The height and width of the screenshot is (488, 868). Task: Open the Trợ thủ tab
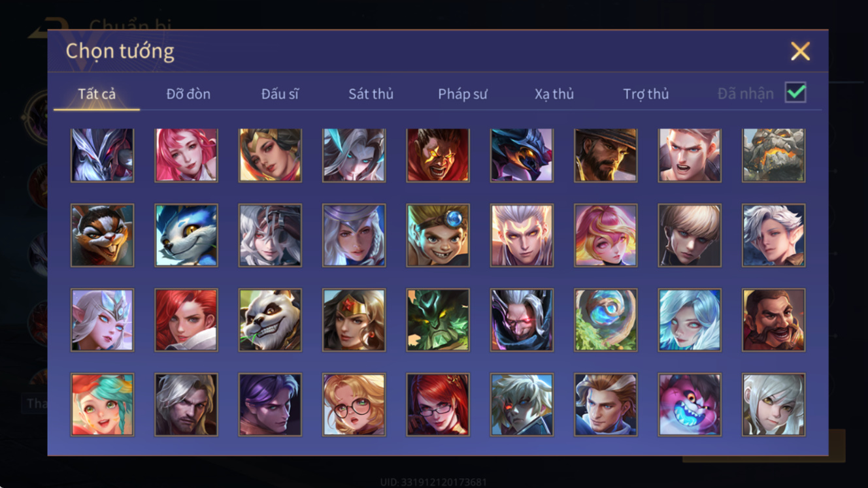click(x=646, y=94)
